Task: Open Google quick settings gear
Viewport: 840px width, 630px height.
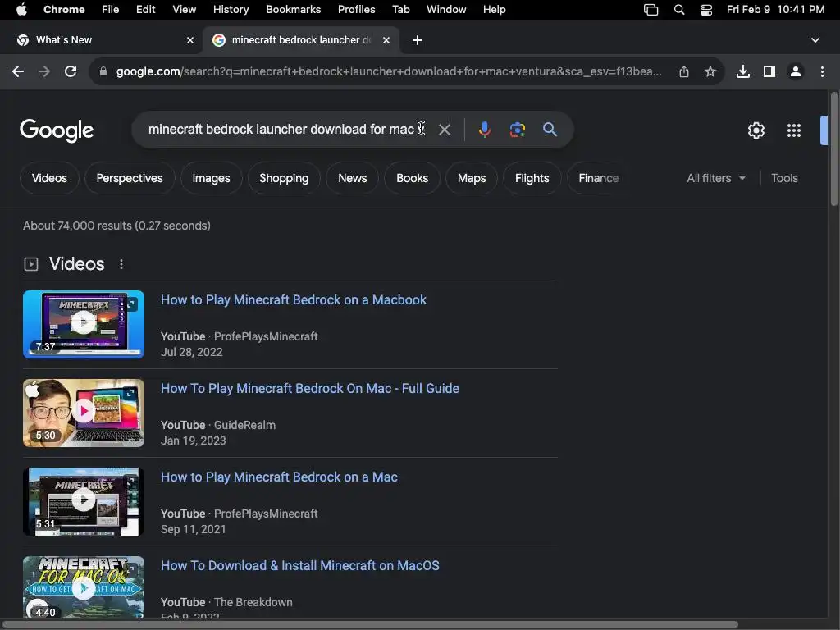Action: [x=756, y=130]
